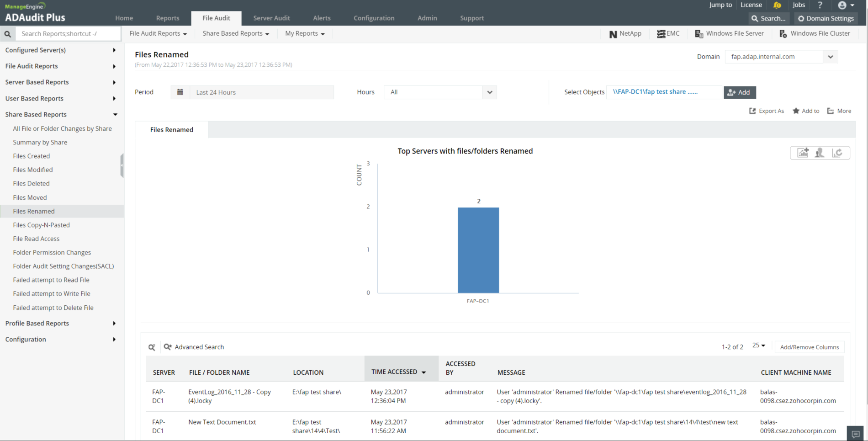Click the chart view icon above graph
Image resolution: width=868 pixels, height=441 pixels.
point(803,153)
